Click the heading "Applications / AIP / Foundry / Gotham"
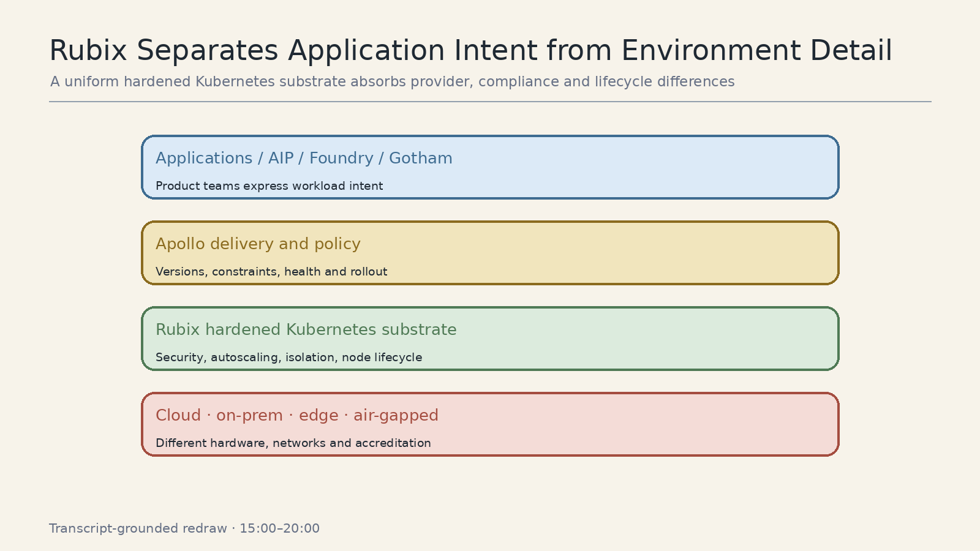Image resolution: width=980 pixels, height=551 pixels. [304, 159]
